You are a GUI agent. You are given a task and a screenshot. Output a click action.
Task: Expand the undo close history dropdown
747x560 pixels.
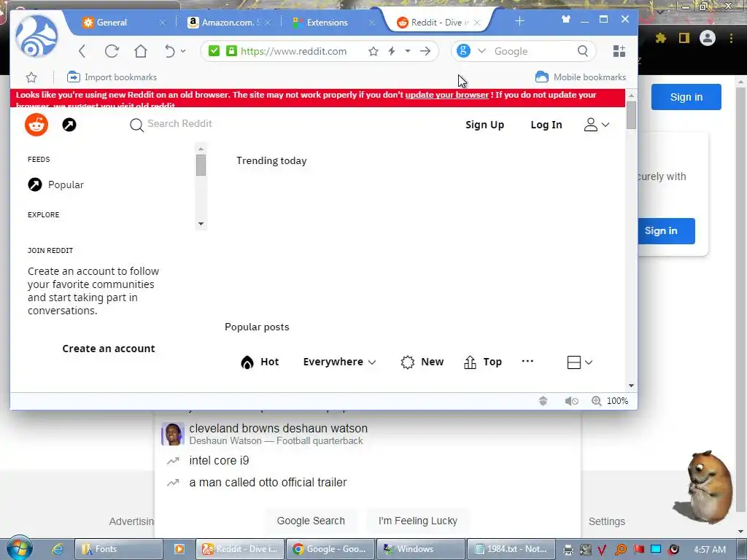183,51
